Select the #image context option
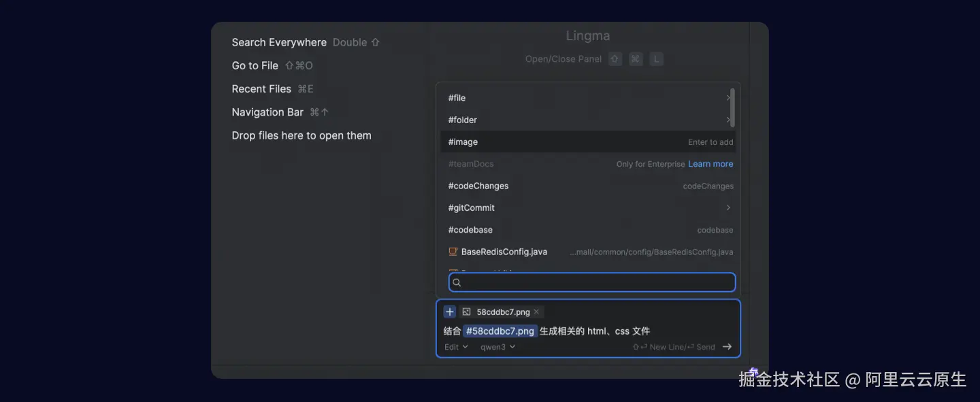 click(587, 141)
